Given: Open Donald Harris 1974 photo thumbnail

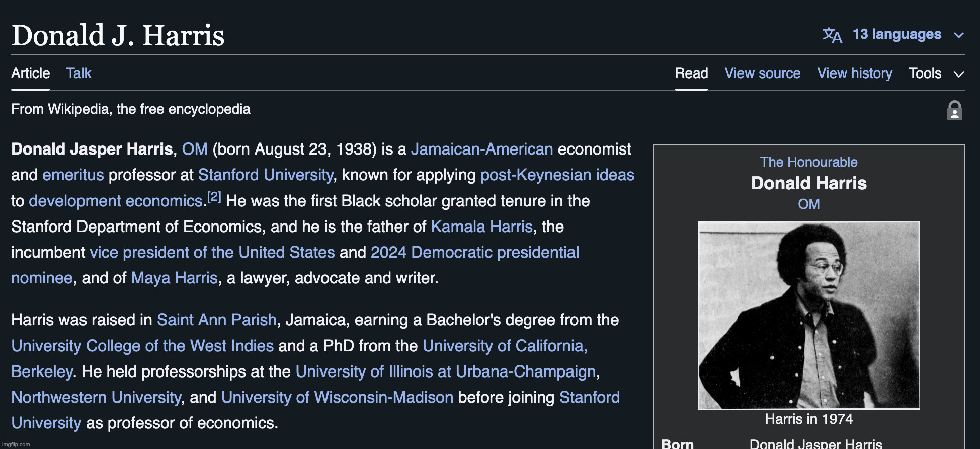Looking at the screenshot, I should tap(808, 315).
